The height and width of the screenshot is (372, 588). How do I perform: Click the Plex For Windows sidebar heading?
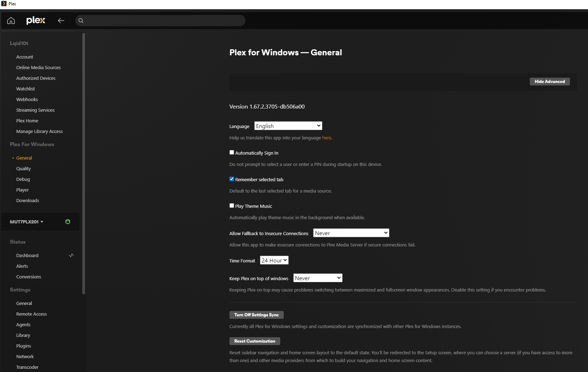tap(32, 144)
